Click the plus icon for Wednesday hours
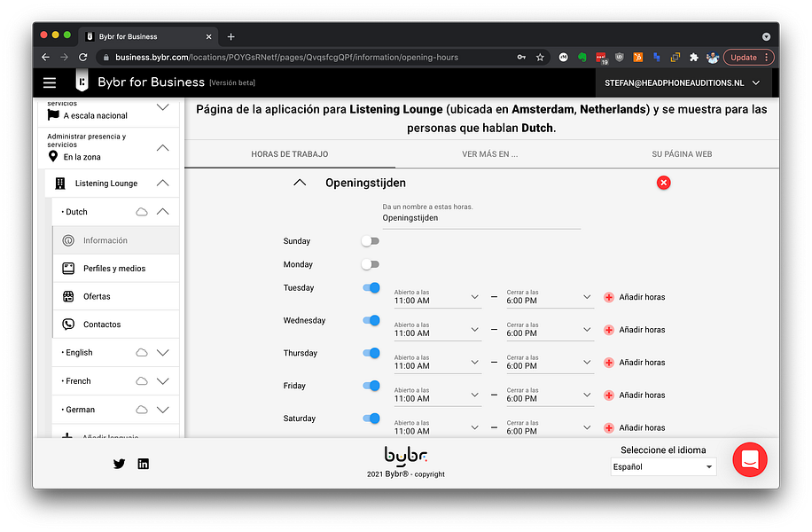 click(x=609, y=330)
